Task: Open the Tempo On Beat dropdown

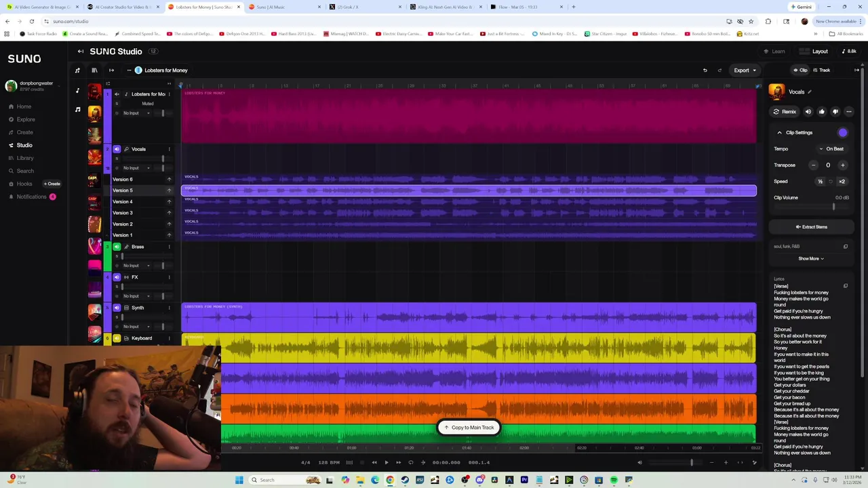Action: (x=831, y=149)
